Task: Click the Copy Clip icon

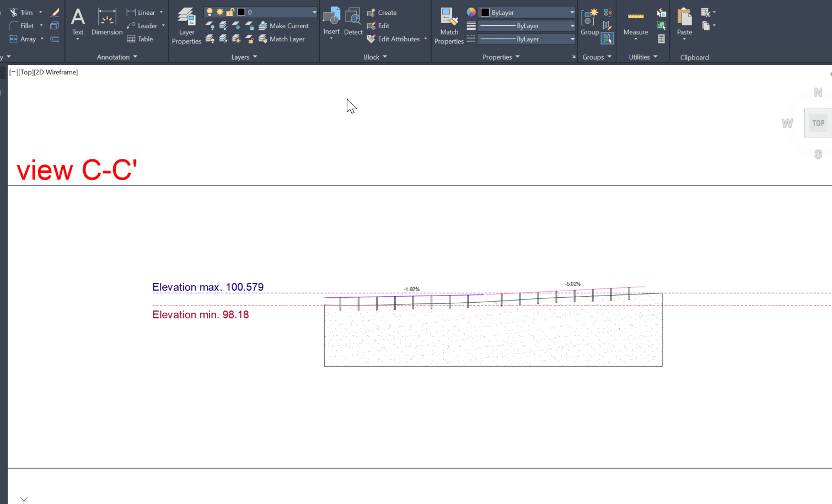Action: click(x=705, y=25)
